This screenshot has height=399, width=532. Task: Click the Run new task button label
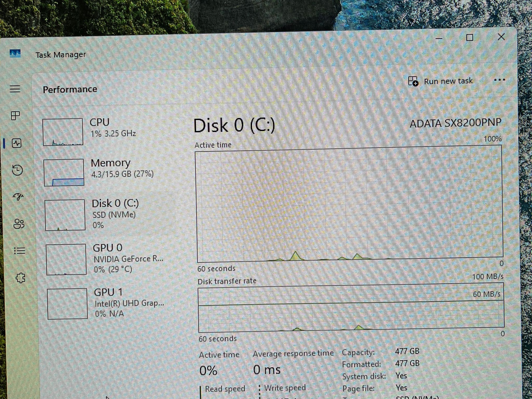[x=448, y=81]
